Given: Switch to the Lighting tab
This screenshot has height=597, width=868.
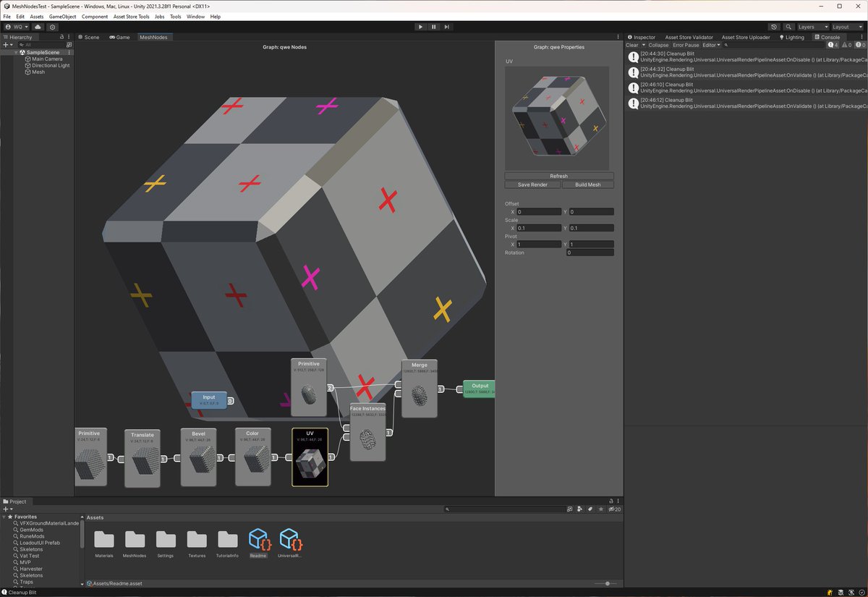Looking at the screenshot, I should (x=791, y=37).
